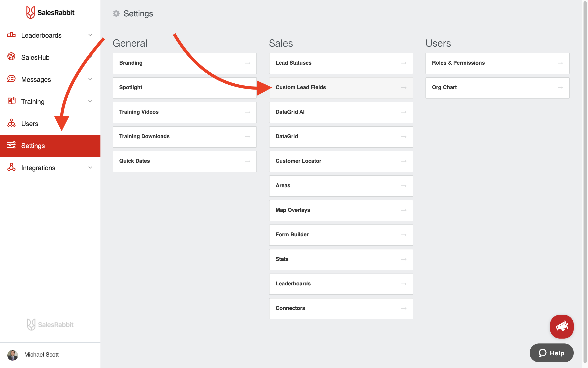Click the Messages chat bubble icon

[x=11, y=79]
